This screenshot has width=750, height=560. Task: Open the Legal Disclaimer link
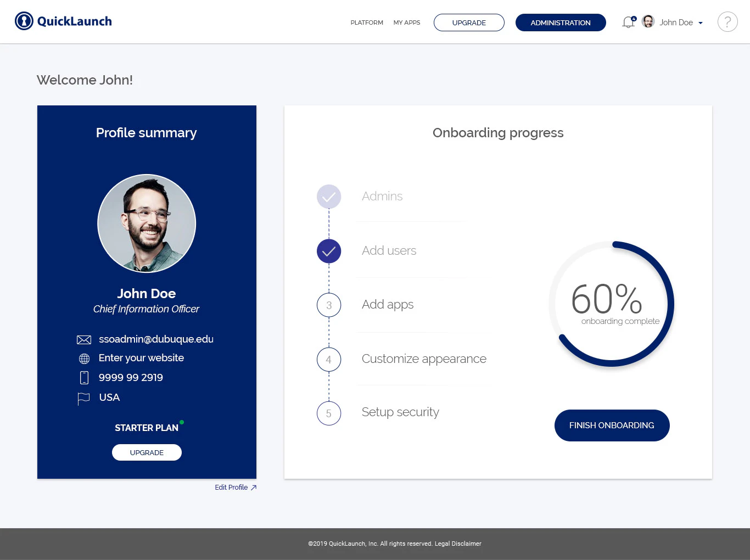tap(458, 544)
